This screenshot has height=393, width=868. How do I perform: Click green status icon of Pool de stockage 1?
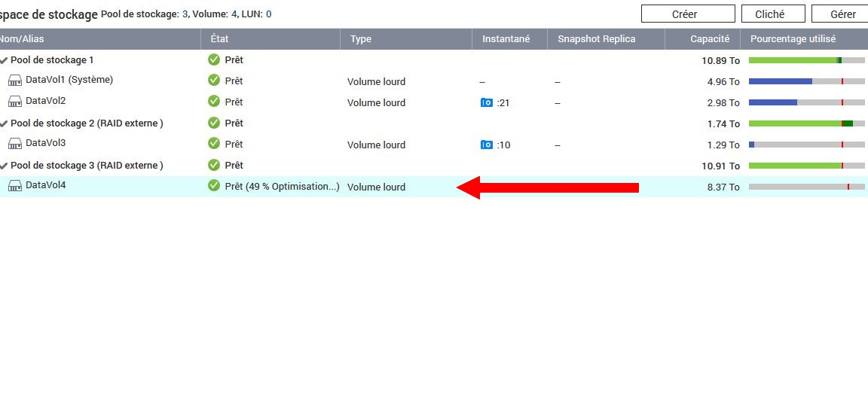click(x=214, y=59)
